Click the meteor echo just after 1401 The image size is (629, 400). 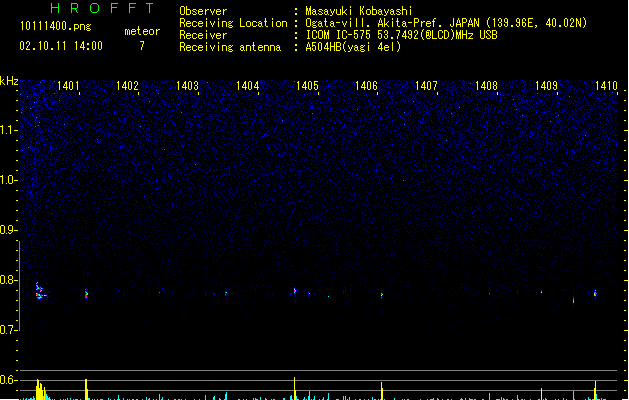tap(86, 294)
